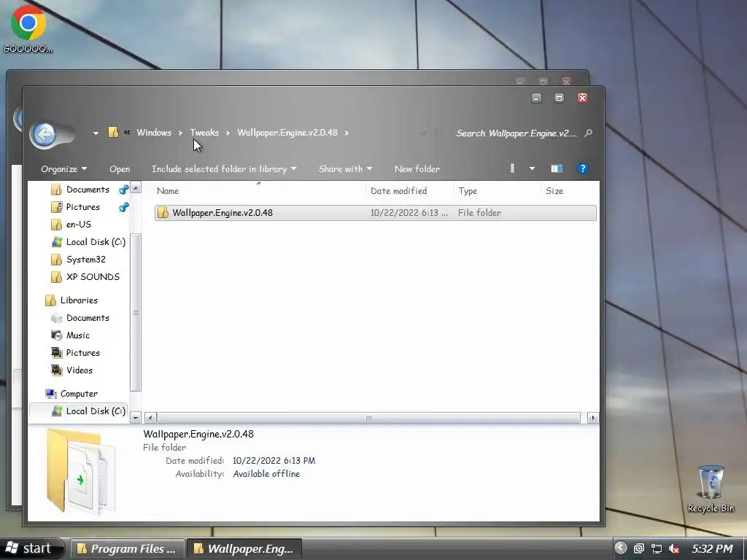This screenshot has height=560, width=747.
Task: Expand the chevron after Tweaks breadcrumb
Action: click(x=228, y=133)
